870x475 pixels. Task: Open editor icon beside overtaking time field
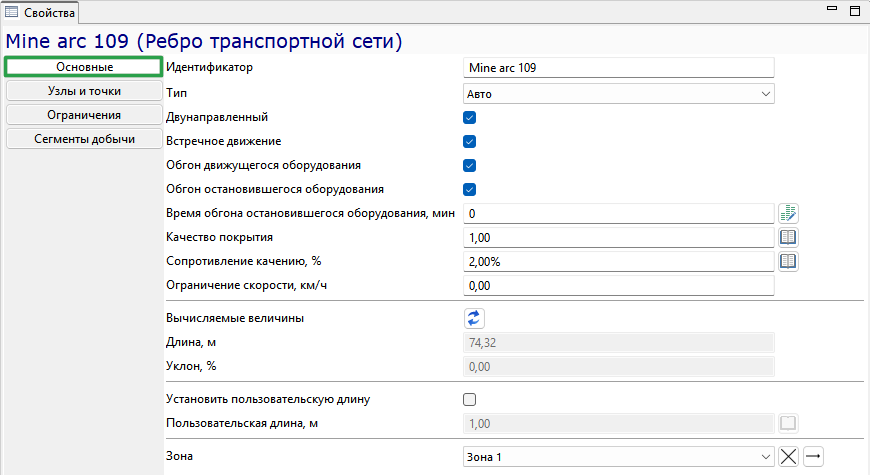pyautogui.click(x=788, y=214)
